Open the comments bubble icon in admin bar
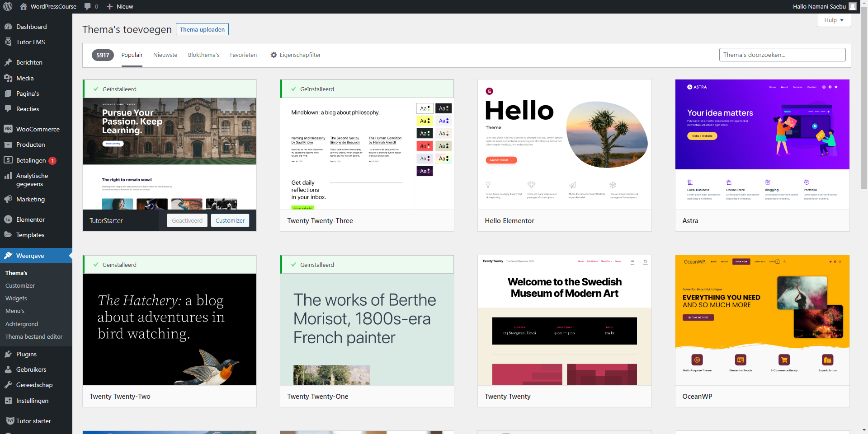Viewport: 868px width, 434px height. [x=88, y=6]
